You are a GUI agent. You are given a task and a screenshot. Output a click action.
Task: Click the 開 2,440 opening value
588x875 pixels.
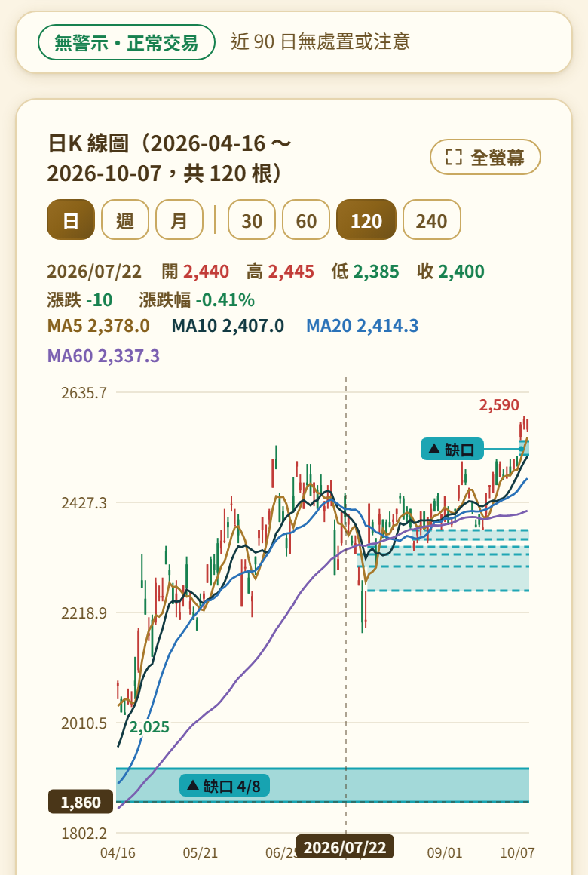point(195,272)
